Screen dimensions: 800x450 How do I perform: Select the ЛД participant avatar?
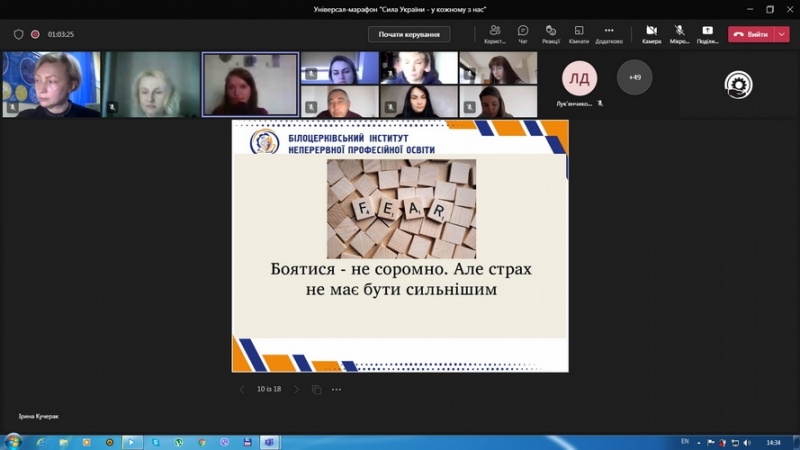(579, 77)
